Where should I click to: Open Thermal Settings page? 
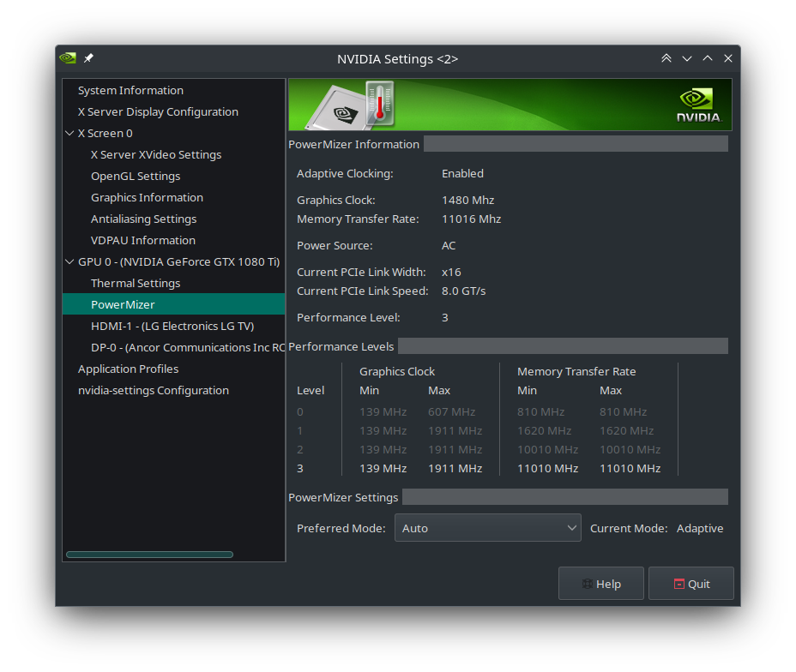(x=136, y=284)
